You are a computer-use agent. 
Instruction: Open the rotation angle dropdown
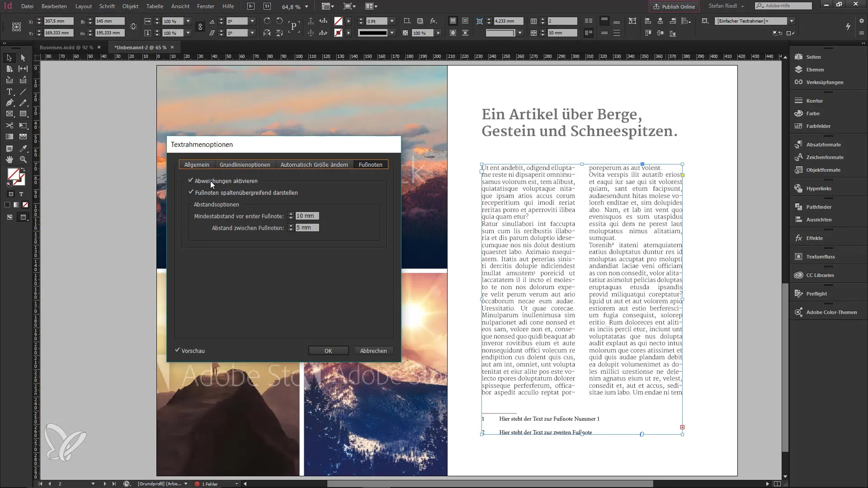coord(252,21)
